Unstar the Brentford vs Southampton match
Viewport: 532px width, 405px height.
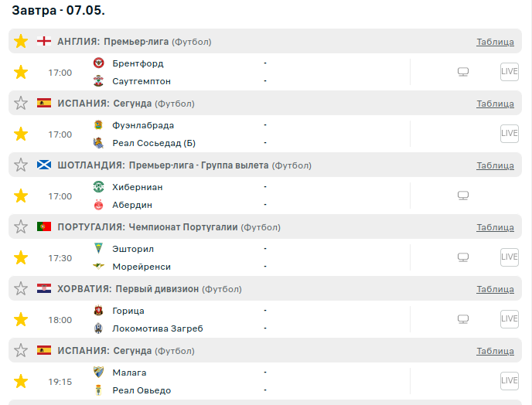click(21, 73)
